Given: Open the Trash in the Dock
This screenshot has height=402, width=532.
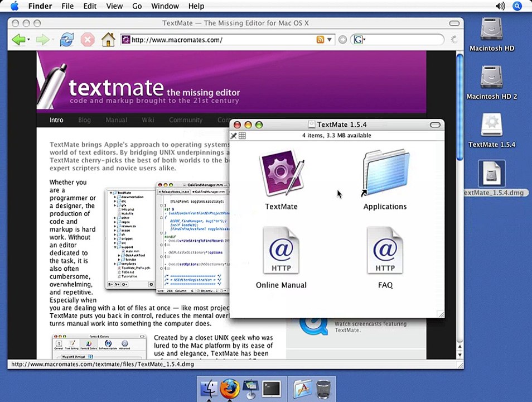Looking at the screenshot, I should click(x=323, y=389).
